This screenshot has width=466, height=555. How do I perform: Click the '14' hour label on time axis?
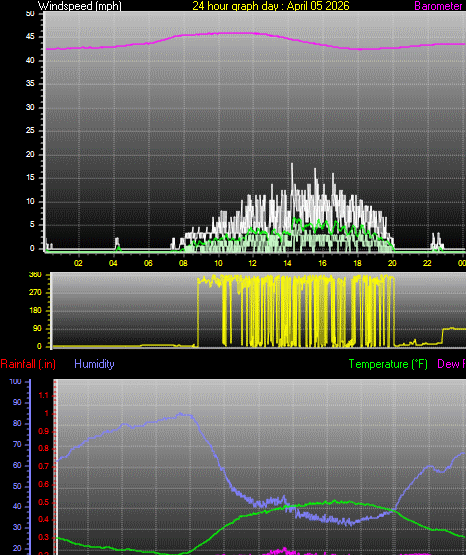point(287,263)
